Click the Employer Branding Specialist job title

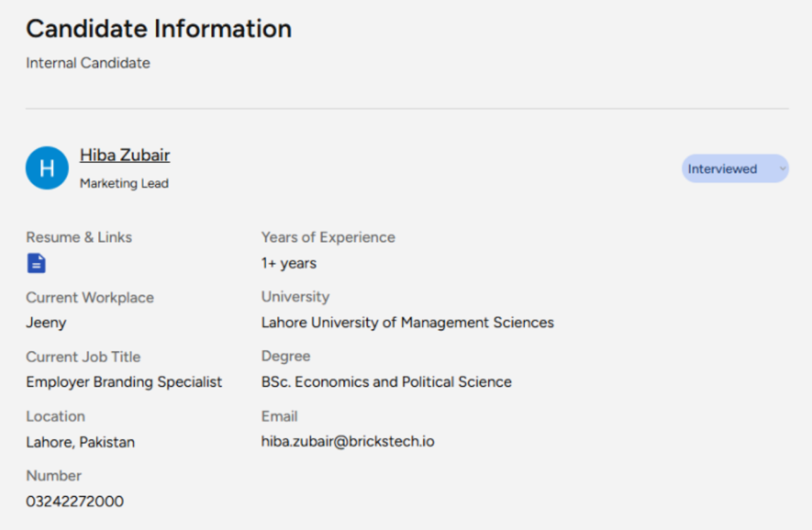124,382
